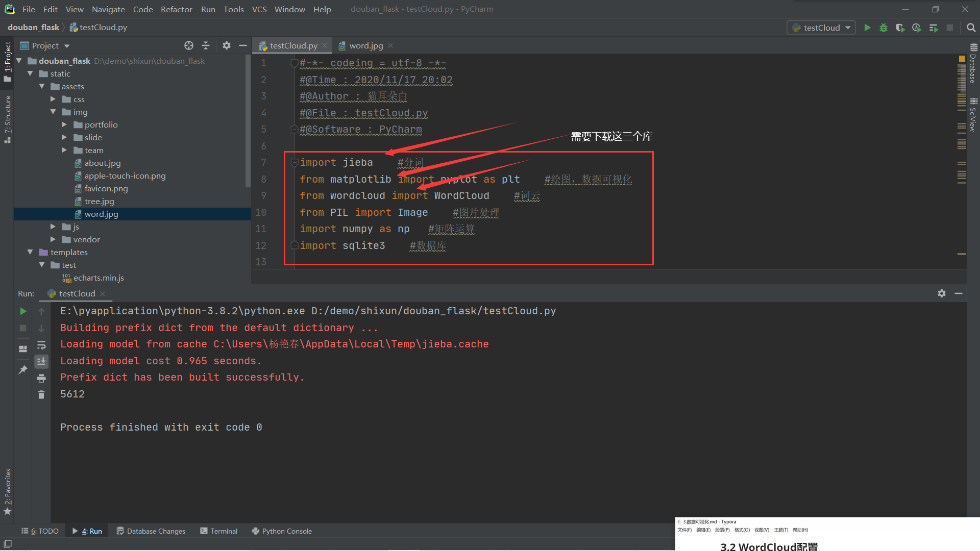
Task: Click Project panel settings gear
Action: click(227, 45)
